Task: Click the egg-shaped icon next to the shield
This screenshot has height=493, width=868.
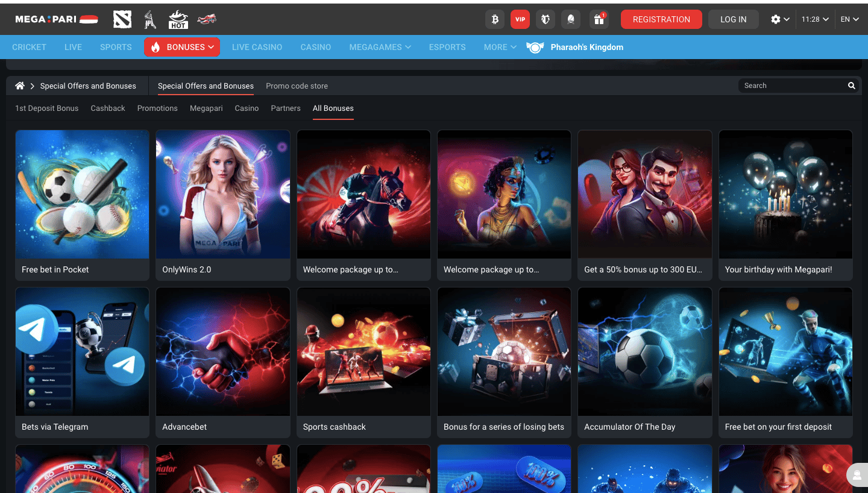Action: (x=571, y=19)
